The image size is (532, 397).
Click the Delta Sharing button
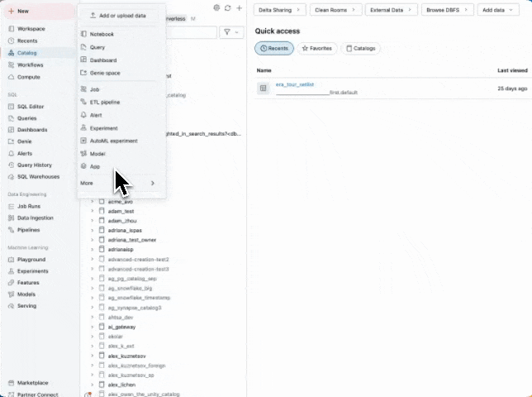tap(279, 10)
